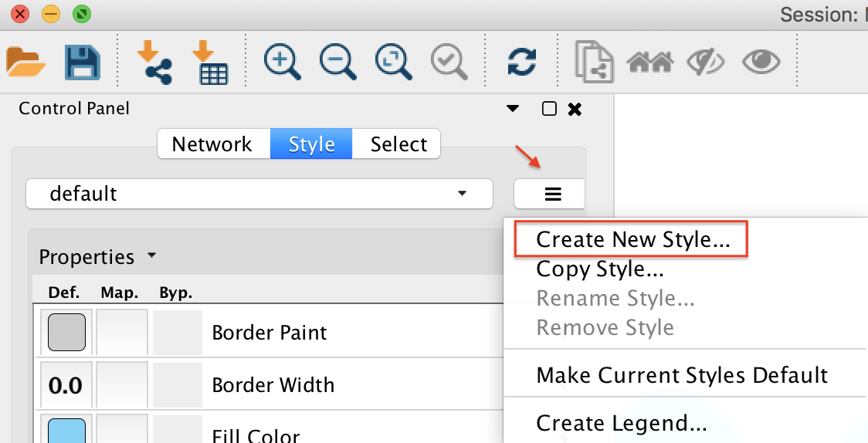Viewport: 868px width, 443px height.
Task: Show all hidden nodes and edges
Action: click(x=761, y=62)
